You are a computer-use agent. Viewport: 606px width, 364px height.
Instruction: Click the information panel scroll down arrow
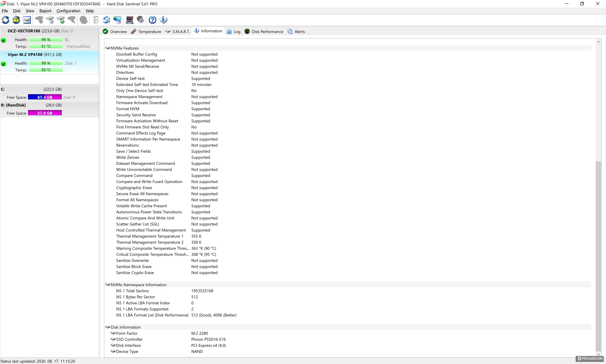[598, 354]
